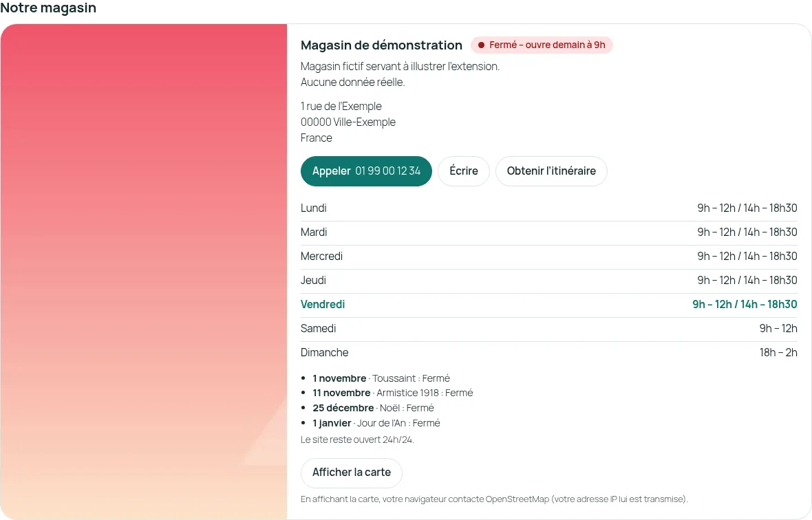Show the map with Afficher la carte
This screenshot has width=812, height=520.
point(351,473)
